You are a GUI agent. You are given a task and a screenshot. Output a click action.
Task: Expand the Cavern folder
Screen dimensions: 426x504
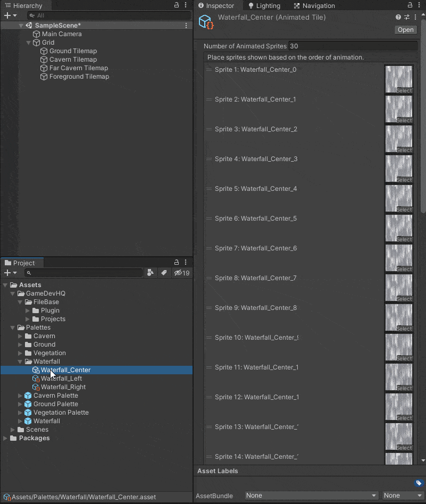click(20, 336)
